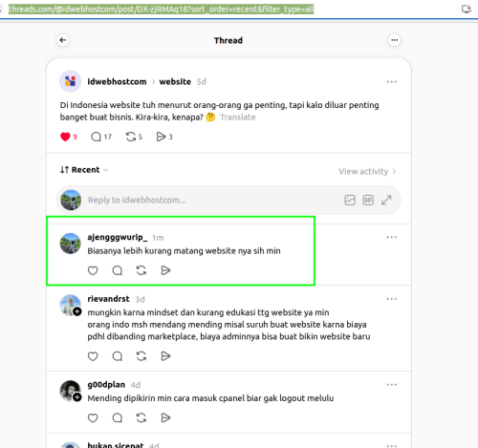Reply to ajengggwurip_ comment
Screen dimensions: 478x448
click(118, 270)
